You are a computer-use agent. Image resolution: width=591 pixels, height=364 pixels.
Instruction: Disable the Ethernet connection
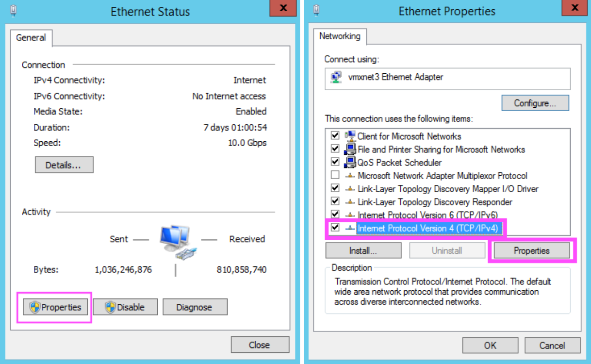pyautogui.click(x=126, y=307)
